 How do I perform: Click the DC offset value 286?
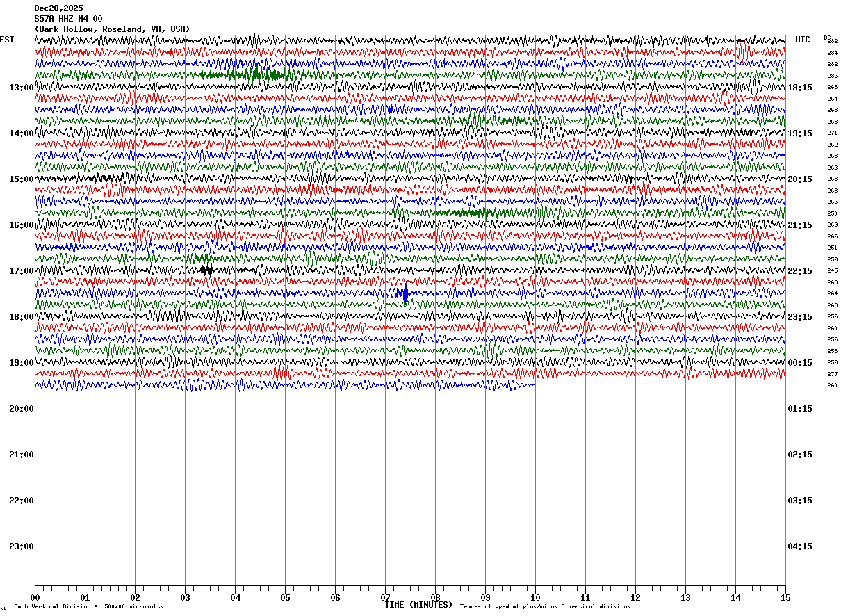coord(832,76)
